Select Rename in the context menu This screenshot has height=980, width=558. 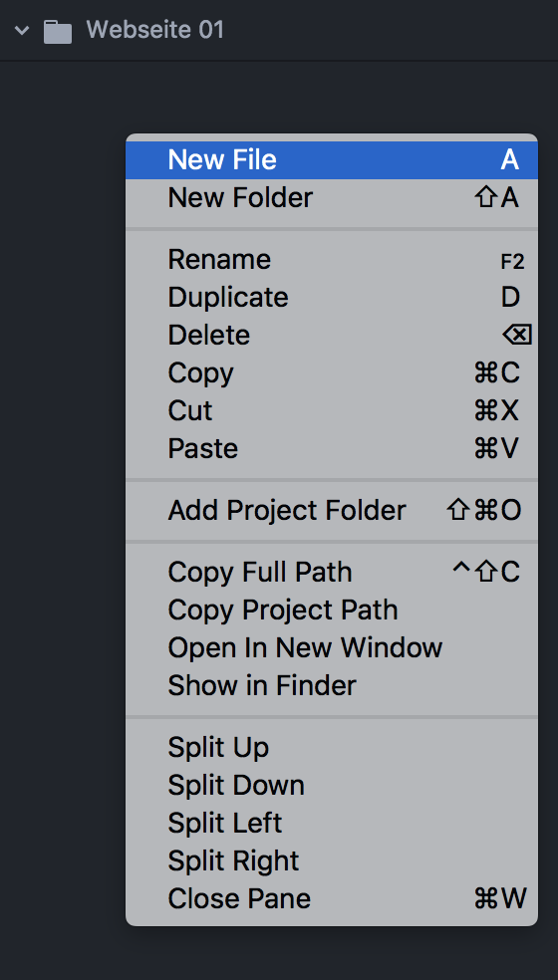tap(332, 260)
